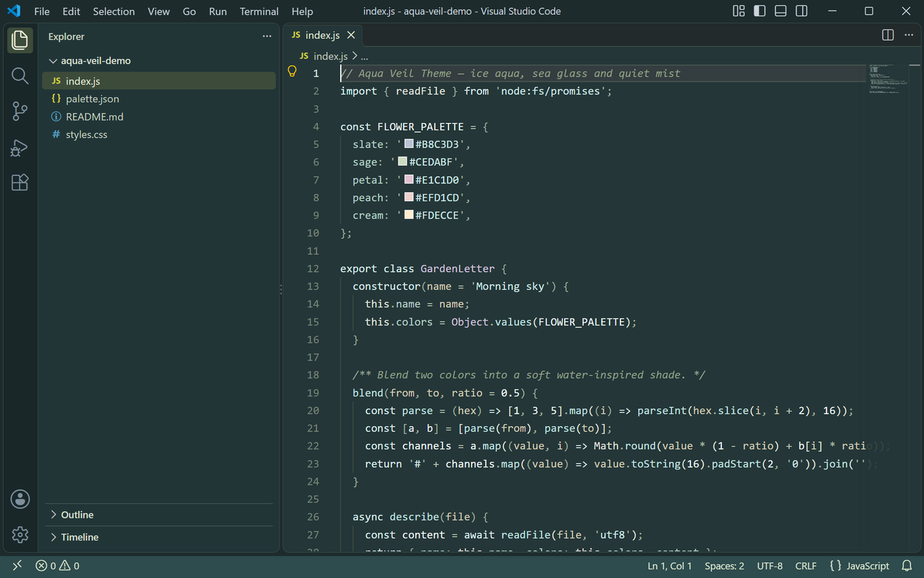Expand the Timeline section
Image resolution: width=924 pixels, height=578 pixels.
pos(159,538)
